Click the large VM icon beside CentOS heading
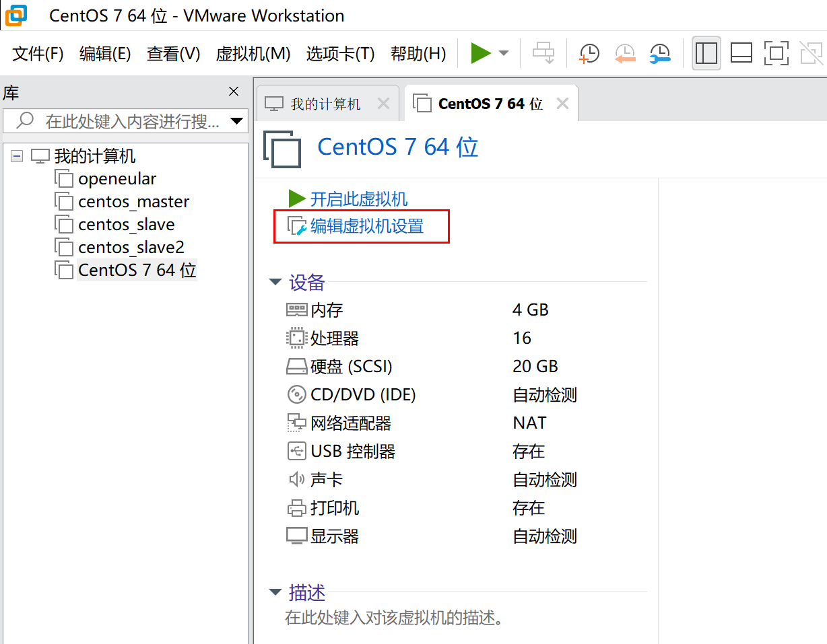827x644 pixels. (282, 149)
